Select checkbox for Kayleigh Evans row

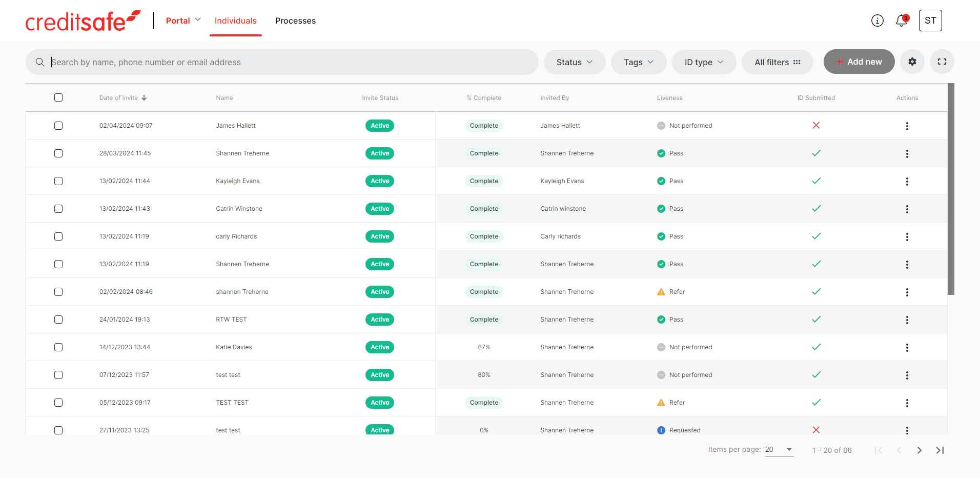pyautogui.click(x=58, y=181)
